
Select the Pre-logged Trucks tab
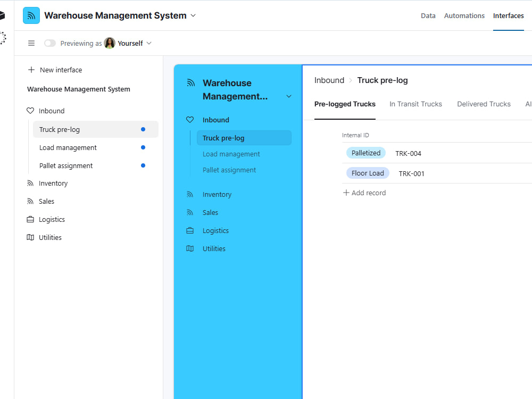coord(345,104)
